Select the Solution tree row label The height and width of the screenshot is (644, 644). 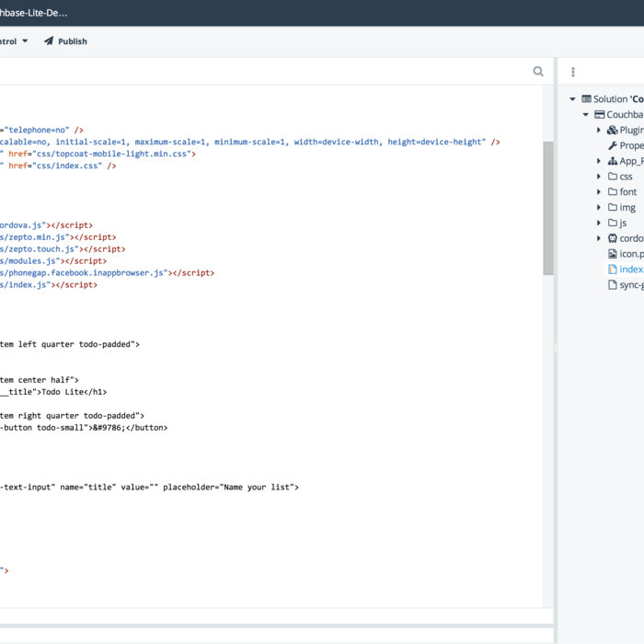click(x=618, y=99)
